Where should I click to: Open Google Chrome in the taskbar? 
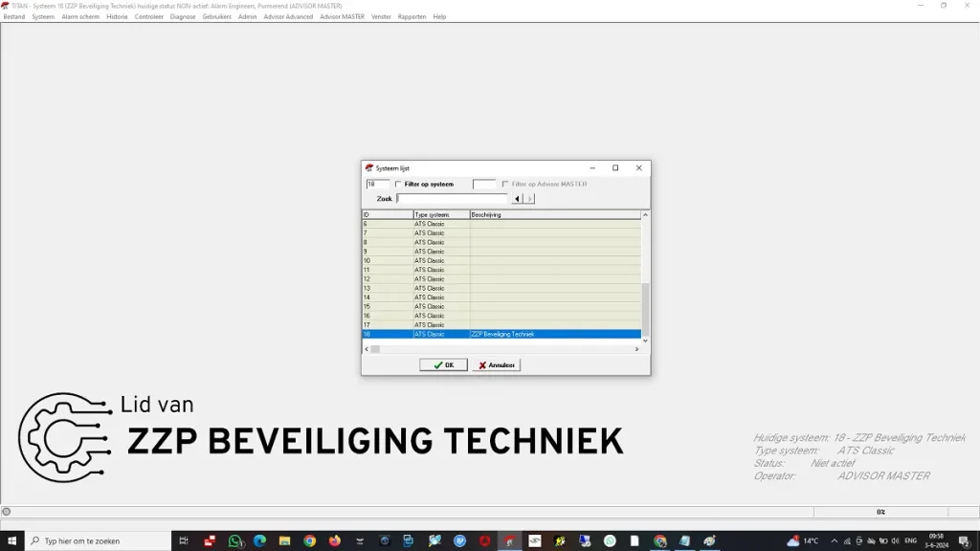coord(310,540)
